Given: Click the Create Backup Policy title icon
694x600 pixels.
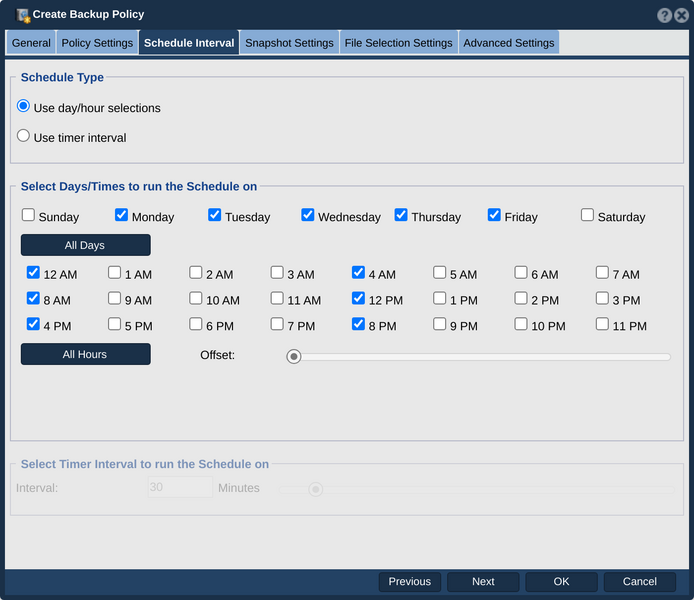Looking at the screenshot, I should coord(23,15).
